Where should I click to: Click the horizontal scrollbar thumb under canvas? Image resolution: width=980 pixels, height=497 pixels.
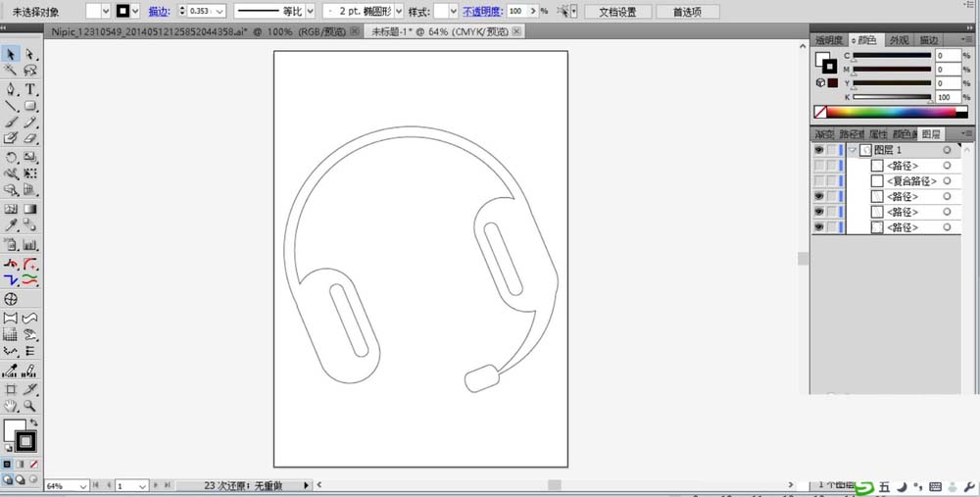555,485
